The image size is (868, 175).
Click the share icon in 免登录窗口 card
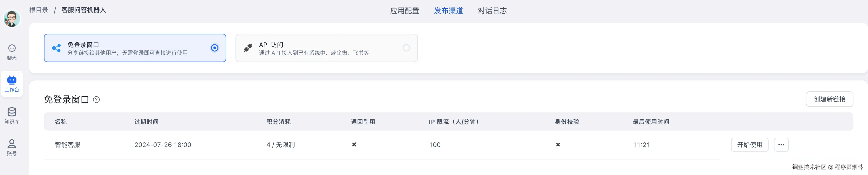[x=56, y=48]
